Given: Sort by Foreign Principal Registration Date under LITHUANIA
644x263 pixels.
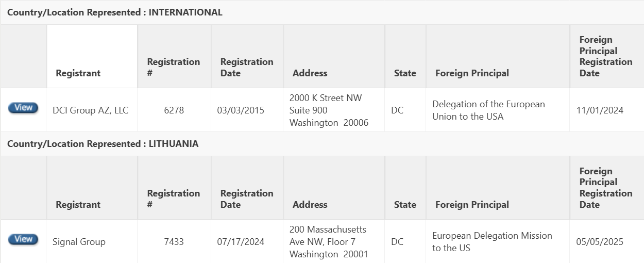Looking at the screenshot, I should 606,188.
